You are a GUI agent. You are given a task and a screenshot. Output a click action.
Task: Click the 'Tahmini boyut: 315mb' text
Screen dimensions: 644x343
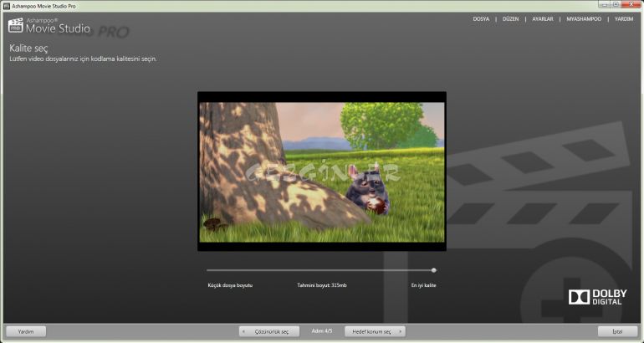(322, 285)
